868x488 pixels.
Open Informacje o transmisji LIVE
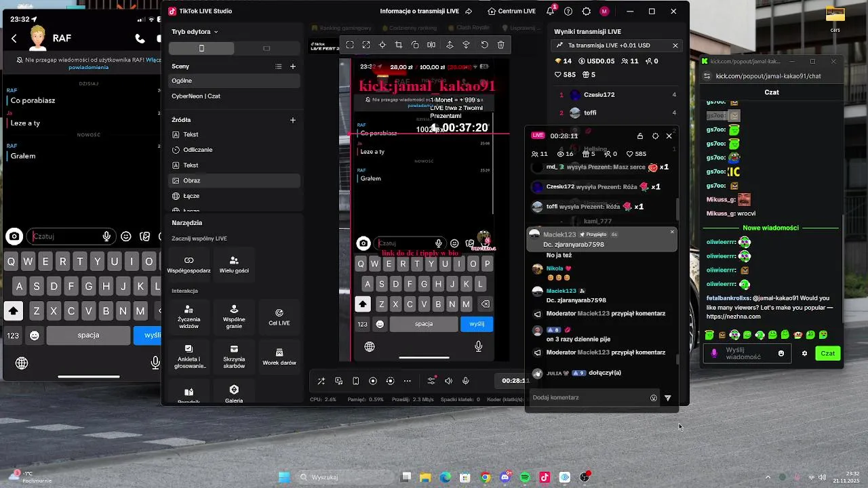tap(426, 12)
